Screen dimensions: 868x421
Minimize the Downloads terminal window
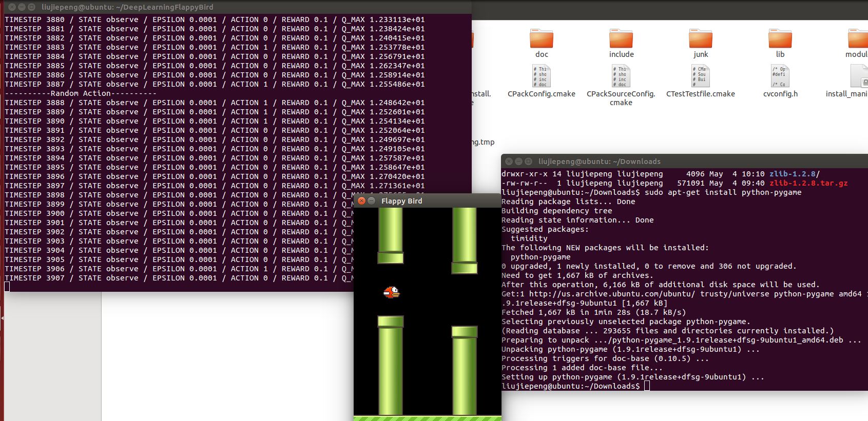tap(518, 161)
